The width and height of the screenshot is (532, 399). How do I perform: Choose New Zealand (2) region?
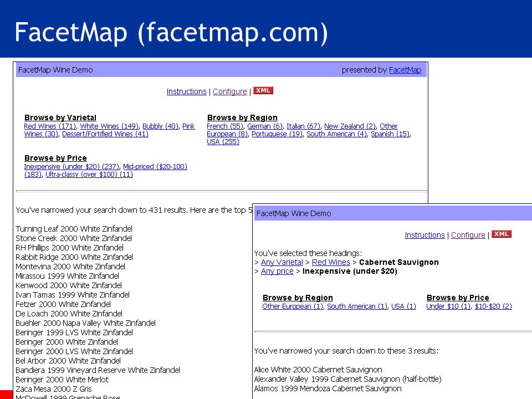[350, 126]
